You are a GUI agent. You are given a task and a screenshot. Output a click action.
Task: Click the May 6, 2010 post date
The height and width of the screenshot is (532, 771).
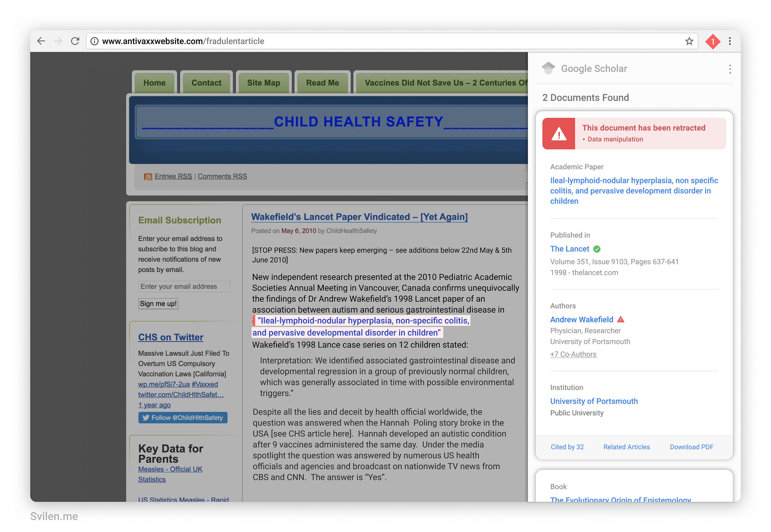coord(299,231)
